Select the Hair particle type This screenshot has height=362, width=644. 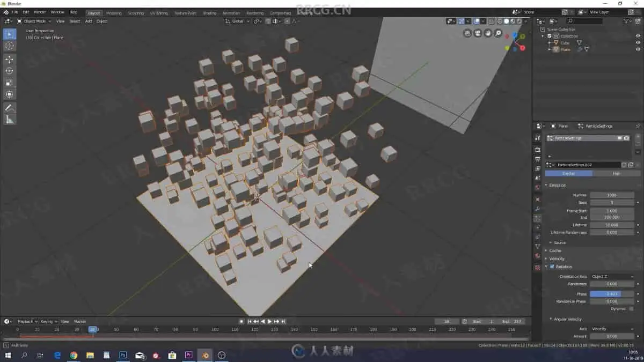(x=616, y=173)
